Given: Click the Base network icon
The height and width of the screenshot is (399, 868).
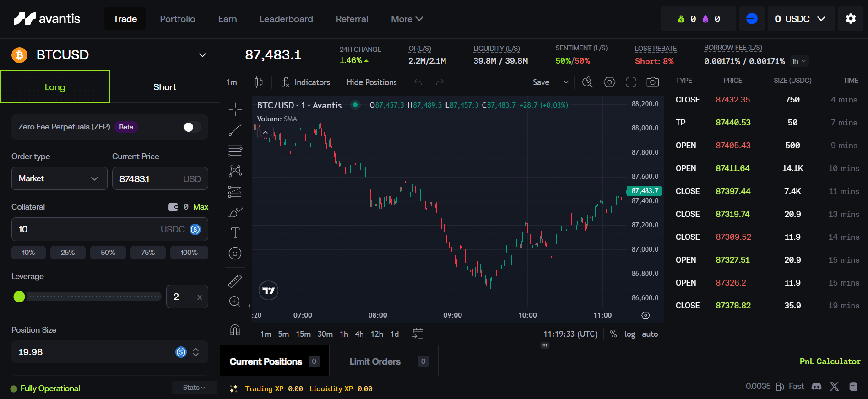Looking at the screenshot, I should (752, 19).
